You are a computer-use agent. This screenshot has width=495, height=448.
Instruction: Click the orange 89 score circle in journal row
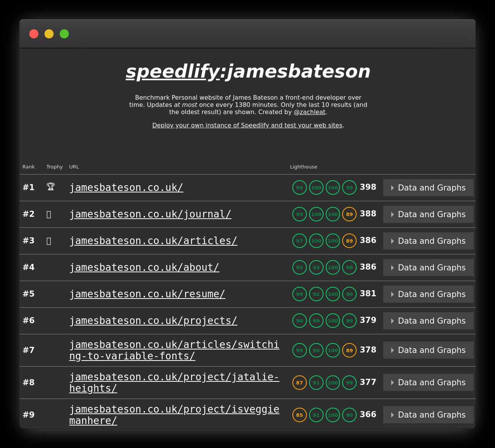[349, 214]
